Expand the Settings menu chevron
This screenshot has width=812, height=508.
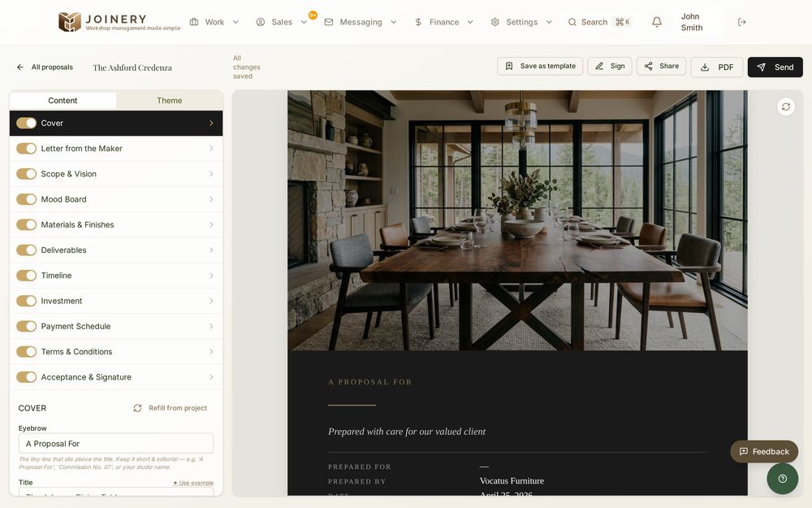pyautogui.click(x=549, y=22)
